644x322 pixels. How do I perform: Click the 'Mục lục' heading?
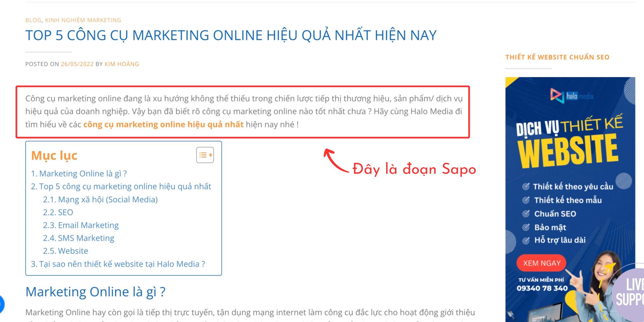point(54,155)
